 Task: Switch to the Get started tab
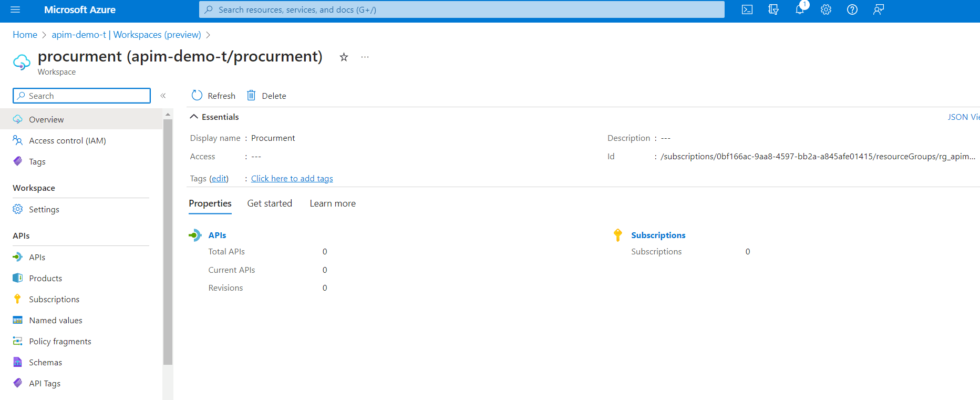tap(270, 203)
